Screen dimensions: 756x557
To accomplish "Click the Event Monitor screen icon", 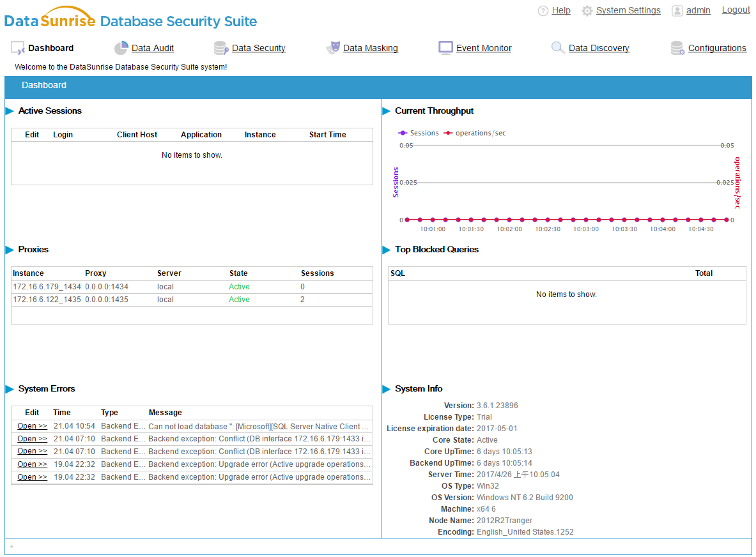I will click(x=445, y=47).
